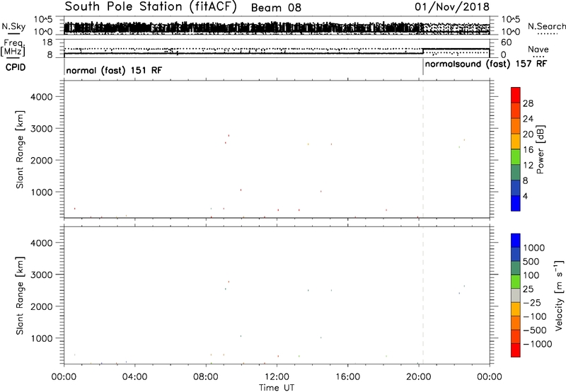This screenshot has height=392, width=566.
Task: Click the red bottom segment of Velocity colorbar
Action: pos(516,350)
